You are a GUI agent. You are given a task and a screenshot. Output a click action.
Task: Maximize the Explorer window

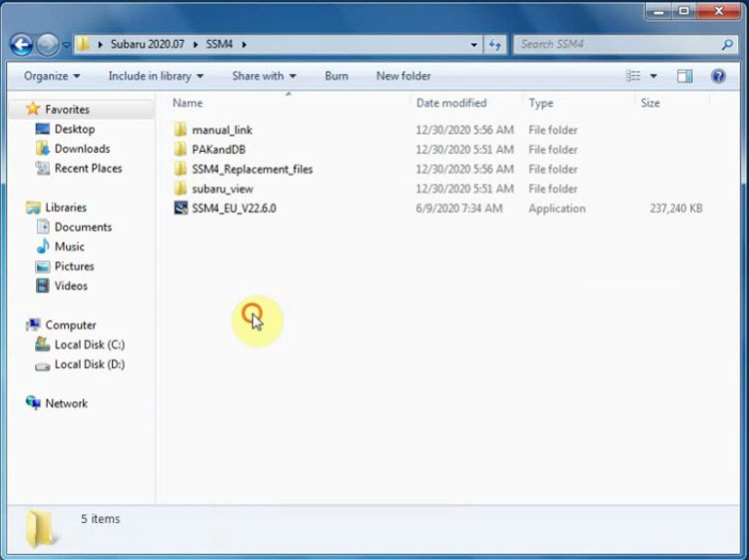click(684, 11)
